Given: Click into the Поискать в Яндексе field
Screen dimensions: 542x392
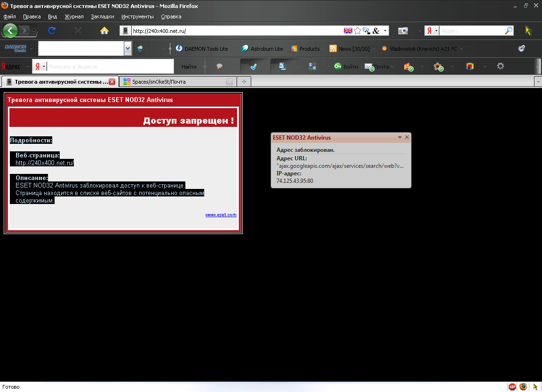Looking at the screenshot, I should [110, 67].
